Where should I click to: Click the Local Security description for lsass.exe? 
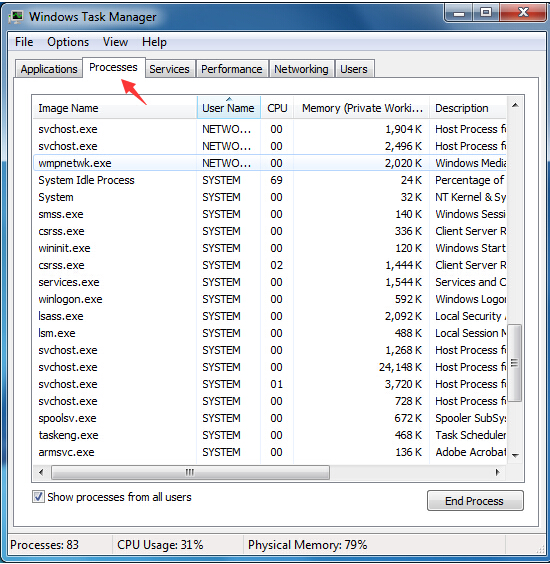coord(471,316)
